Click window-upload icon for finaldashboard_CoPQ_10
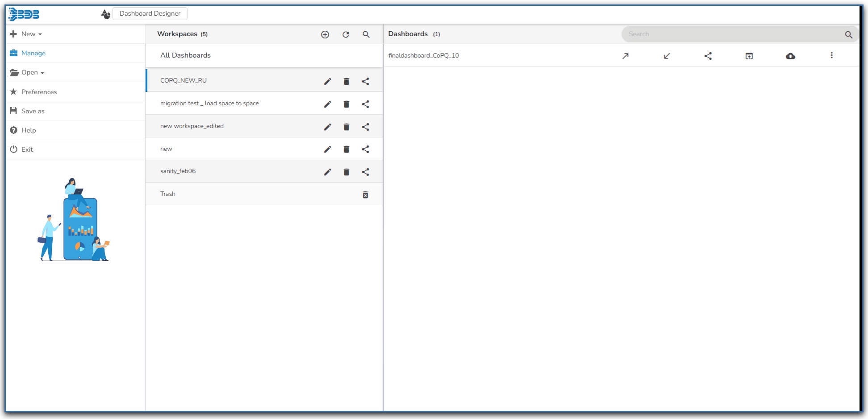Screen dimensions: 868x419 749,56
